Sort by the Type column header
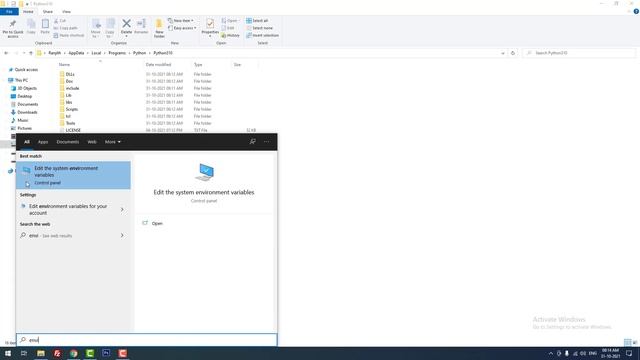Screen dimensions: 640x360 (x=198, y=64)
